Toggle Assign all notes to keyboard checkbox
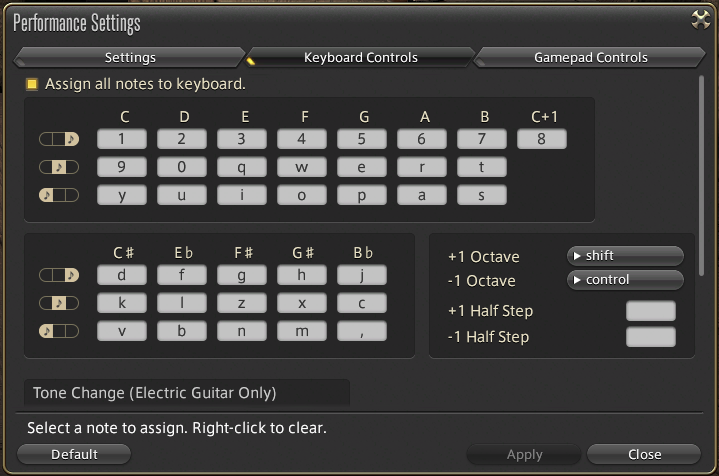The image size is (719, 476). tap(32, 84)
